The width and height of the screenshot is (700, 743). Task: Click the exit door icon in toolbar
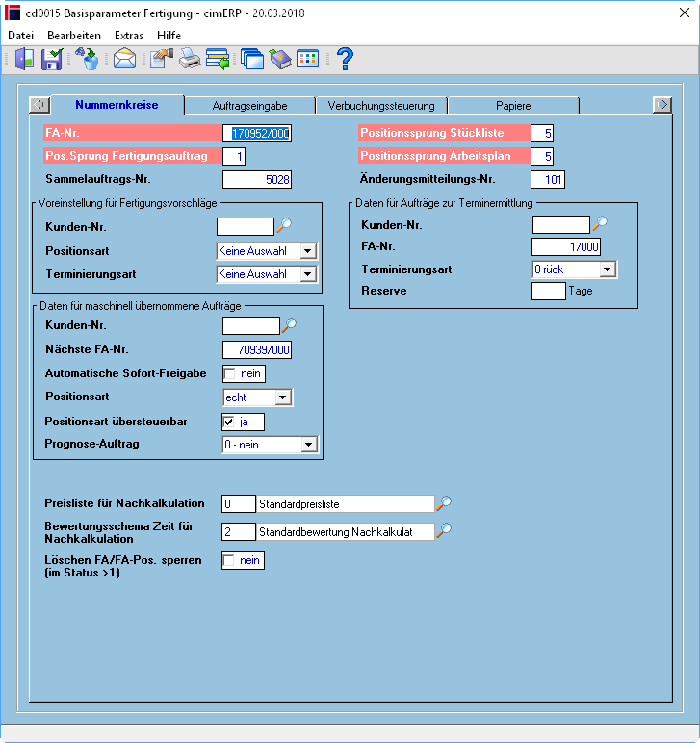coord(24,60)
